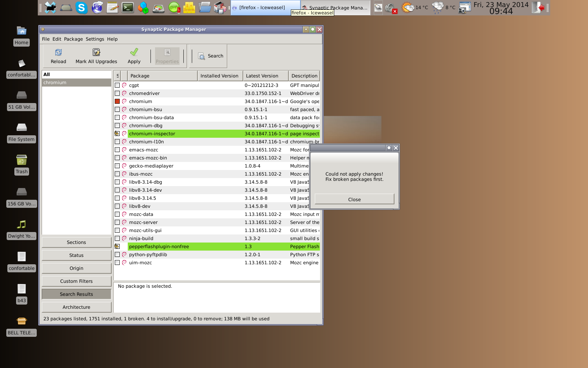The height and width of the screenshot is (368, 588).
Task: Click the Reload toolbar icon
Action: 58,52
